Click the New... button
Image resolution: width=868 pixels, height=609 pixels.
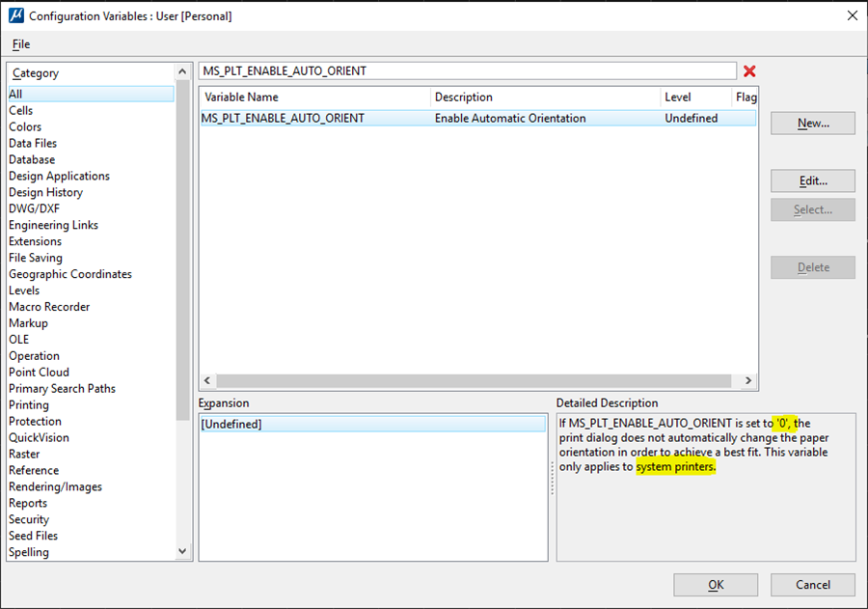(x=813, y=123)
